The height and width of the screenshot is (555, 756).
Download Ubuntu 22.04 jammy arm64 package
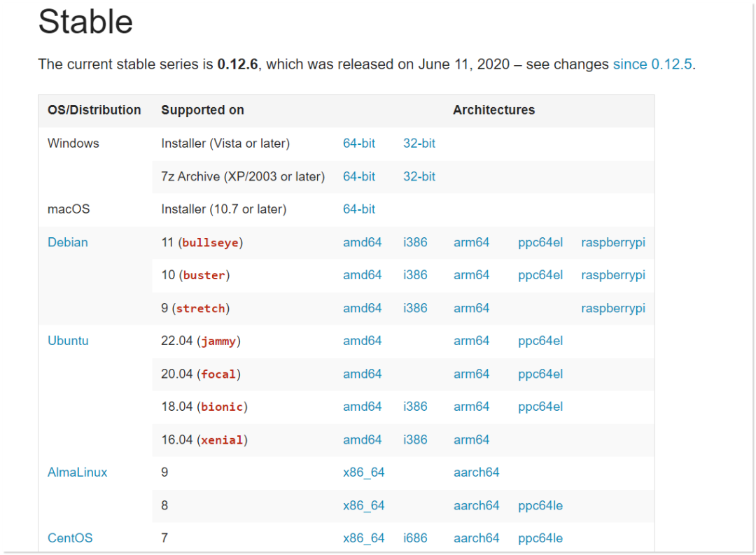472,341
